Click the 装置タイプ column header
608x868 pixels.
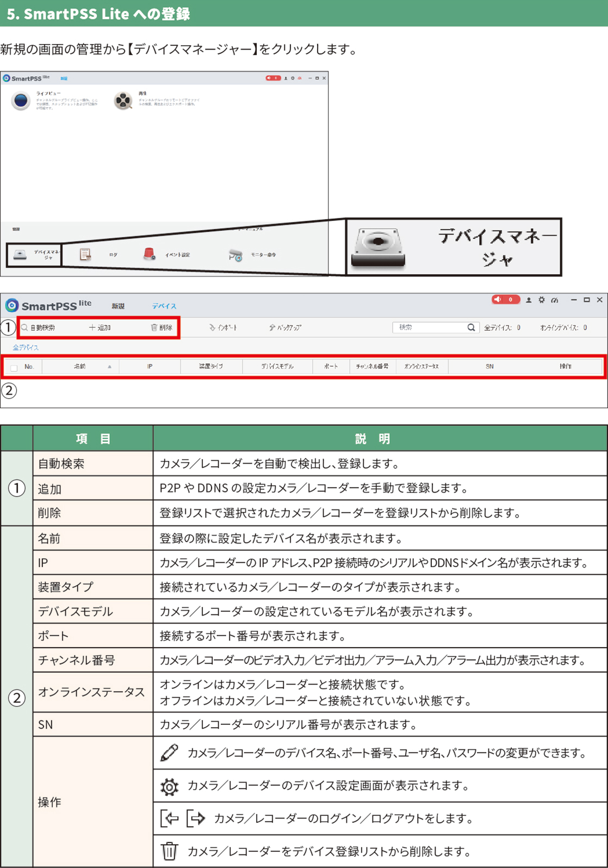click(211, 367)
